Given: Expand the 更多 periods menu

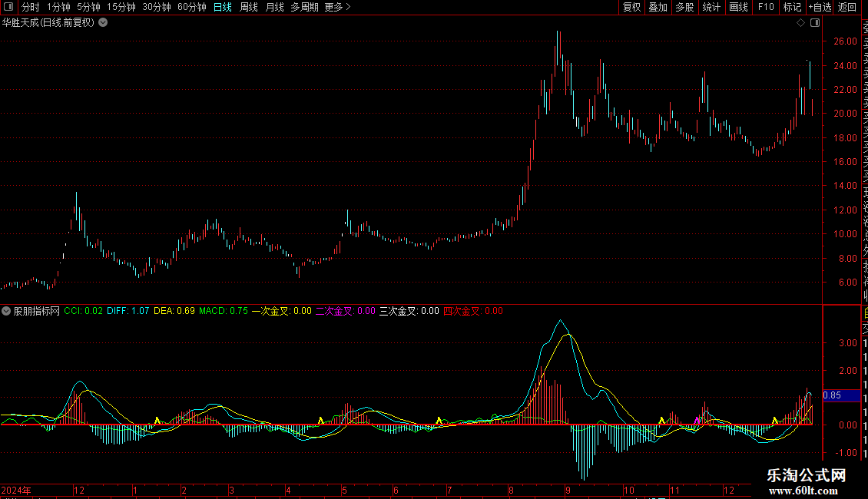Looking at the screenshot, I should pyautogui.click(x=338, y=7).
